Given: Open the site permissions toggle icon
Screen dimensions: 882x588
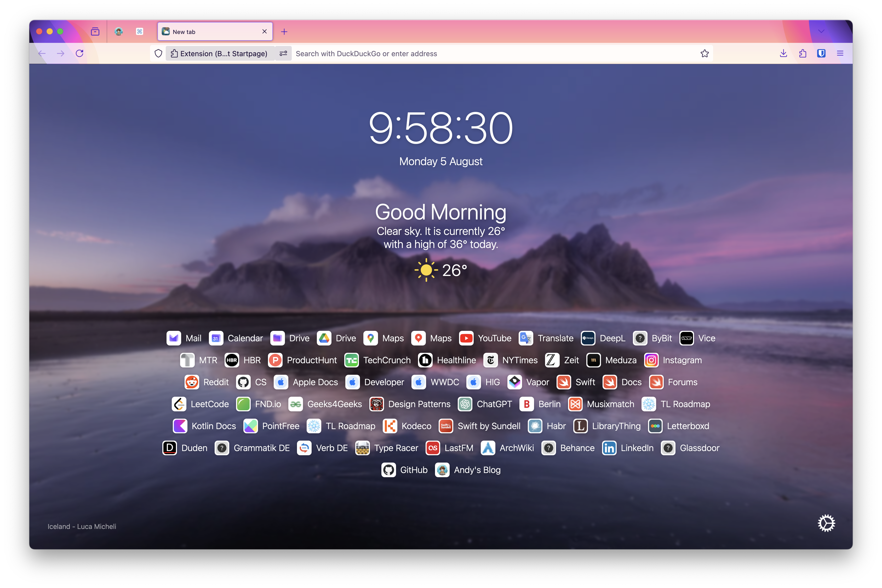Looking at the screenshot, I should [x=283, y=53].
